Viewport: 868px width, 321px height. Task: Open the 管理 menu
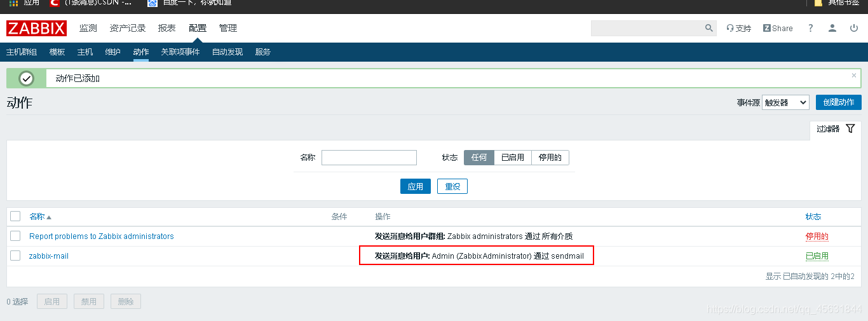pyautogui.click(x=228, y=28)
